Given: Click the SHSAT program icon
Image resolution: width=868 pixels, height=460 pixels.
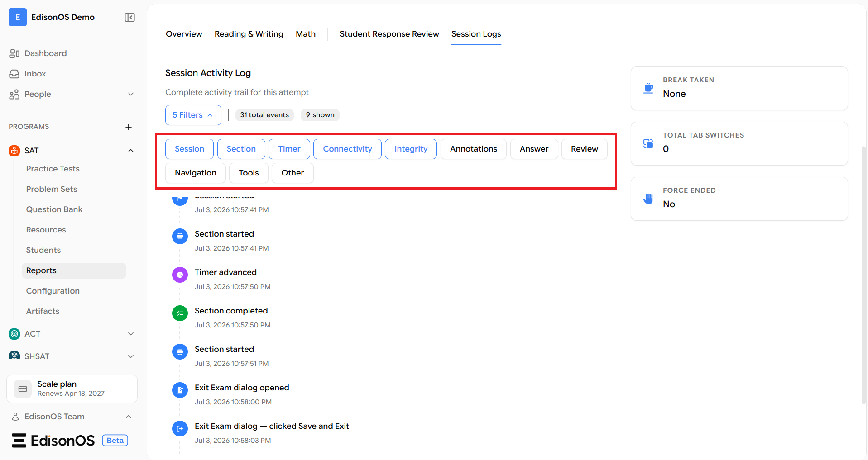Looking at the screenshot, I should [14, 356].
